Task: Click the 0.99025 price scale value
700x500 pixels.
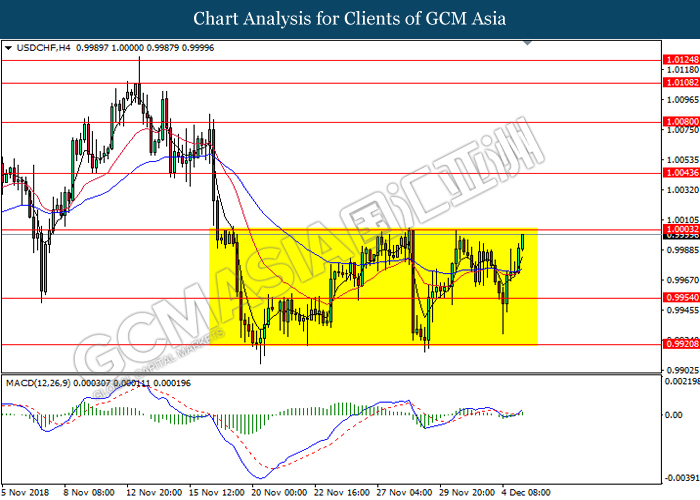Action: (x=683, y=370)
